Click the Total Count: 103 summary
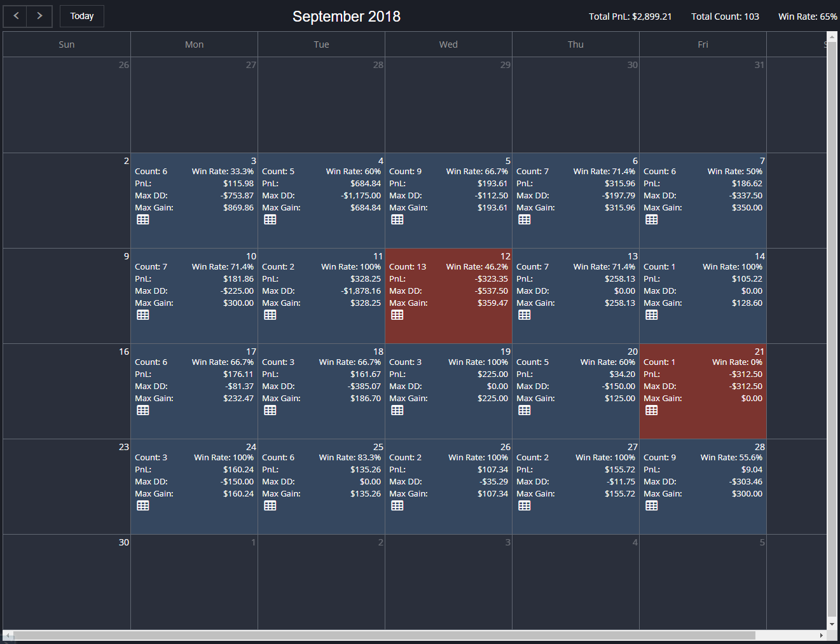 [725, 17]
